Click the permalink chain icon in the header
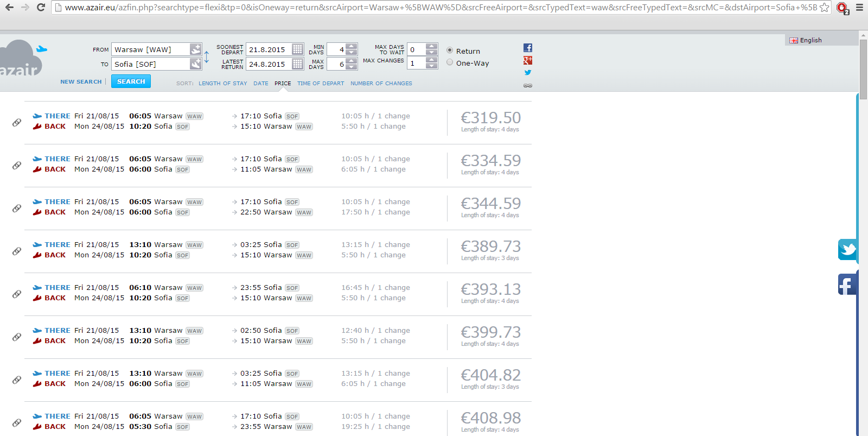Screen dimensions: 868x436 528,85
